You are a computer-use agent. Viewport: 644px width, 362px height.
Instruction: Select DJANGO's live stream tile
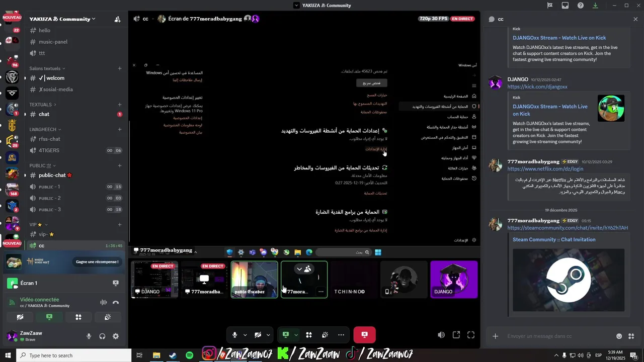[154, 279]
